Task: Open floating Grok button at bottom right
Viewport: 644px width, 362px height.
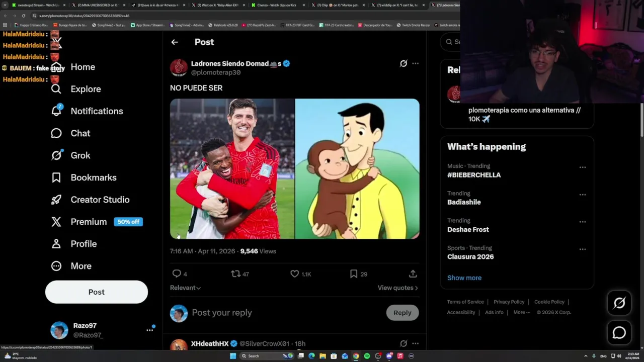Action: 619,303
